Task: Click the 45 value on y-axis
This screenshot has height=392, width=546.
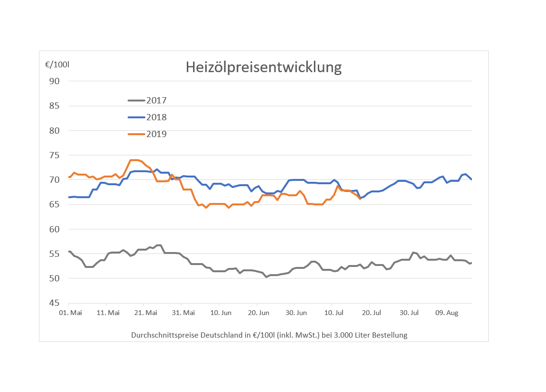Action: point(54,303)
